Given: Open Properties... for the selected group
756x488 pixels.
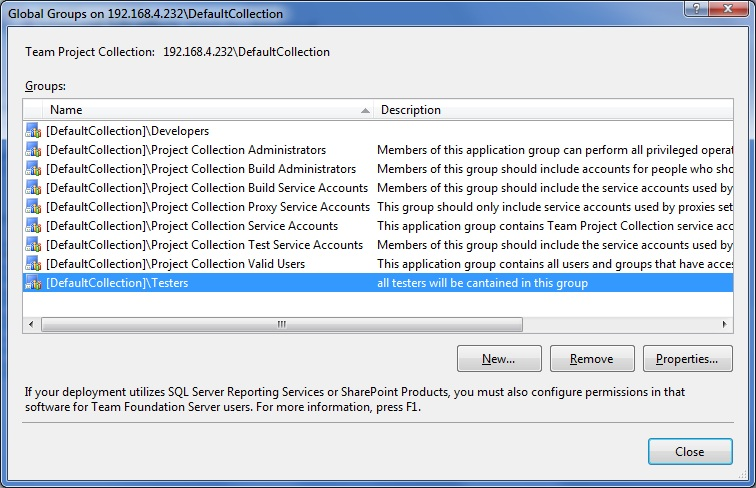Looking at the screenshot, I should click(x=687, y=359).
